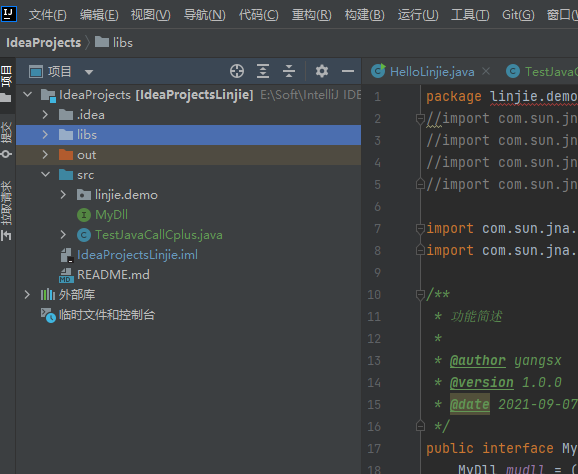Click the 临时文件和控制台 scratches icon
578x474 pixels.
click(x=48, y=315)
